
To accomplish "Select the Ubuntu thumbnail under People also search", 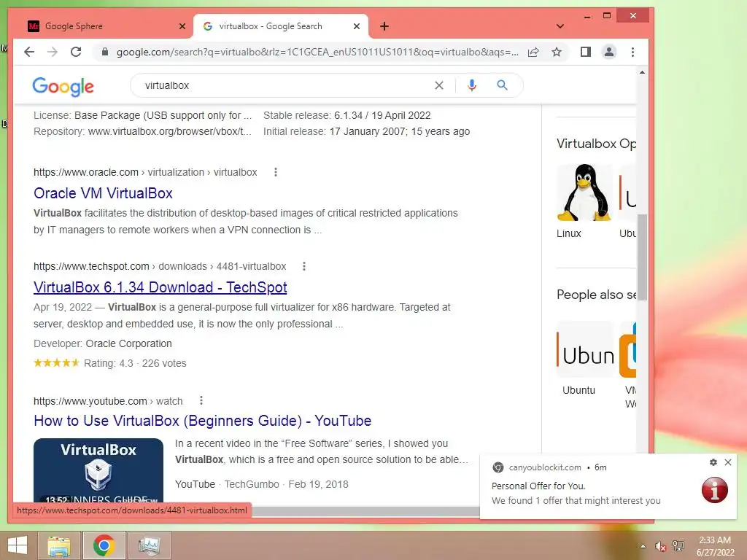I will point(585,349).
